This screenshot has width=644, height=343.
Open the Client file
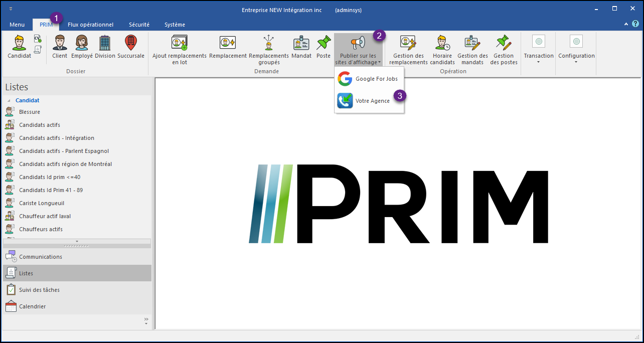(60, 47)
